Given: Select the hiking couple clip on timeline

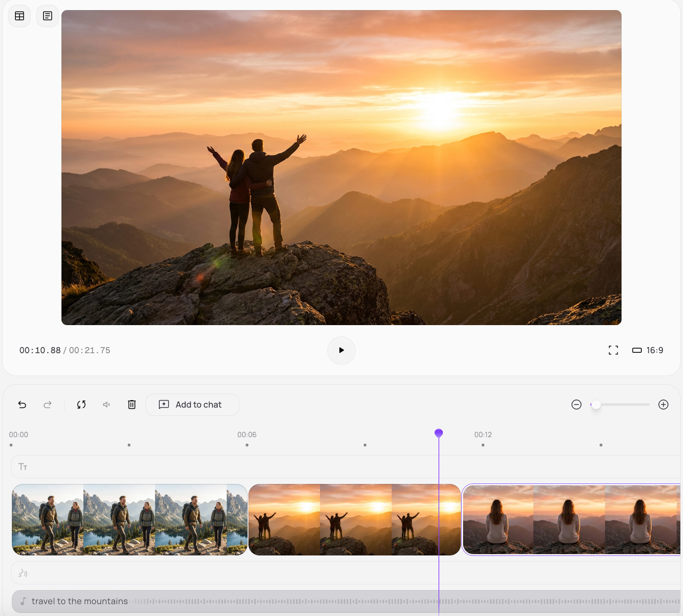Looking at the screenshot, I should coord(129,519).
